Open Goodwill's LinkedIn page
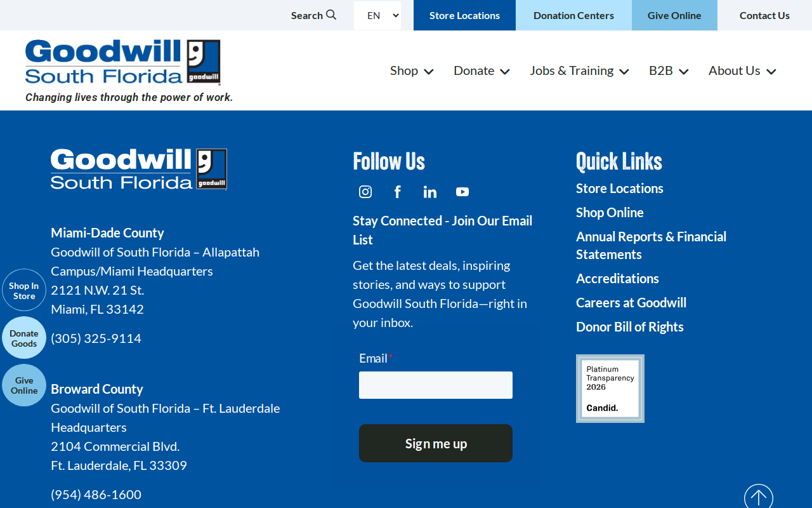812x508 pixels. (x=430, y=192)
